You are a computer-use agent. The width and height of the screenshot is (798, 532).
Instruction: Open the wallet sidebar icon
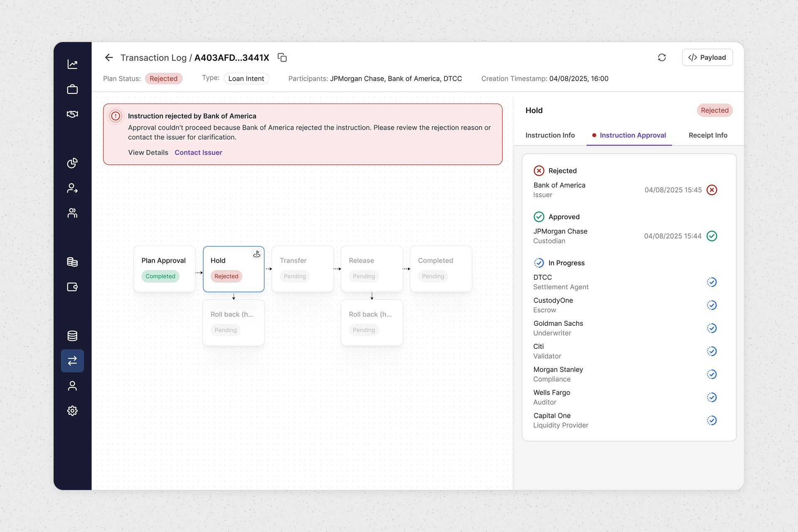click(72, 287)
